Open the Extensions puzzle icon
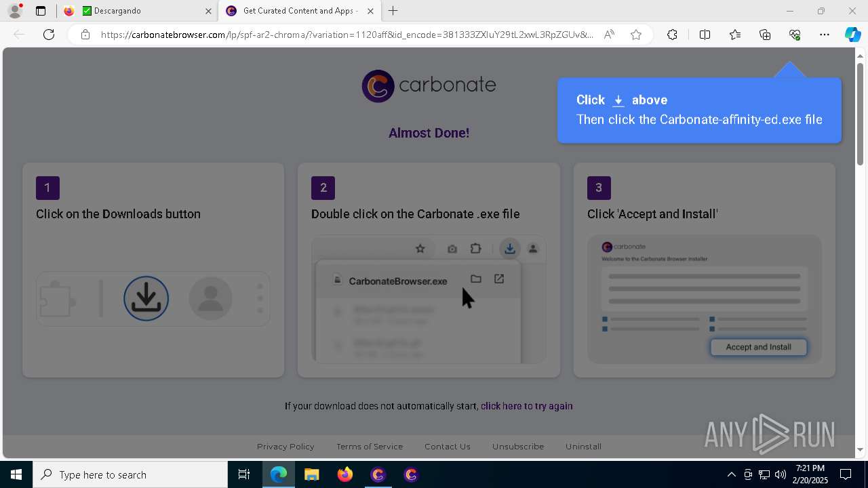Image resolution: width=868 pixels, height=488 pixels. pyautogui.click(x=672, y=35)
